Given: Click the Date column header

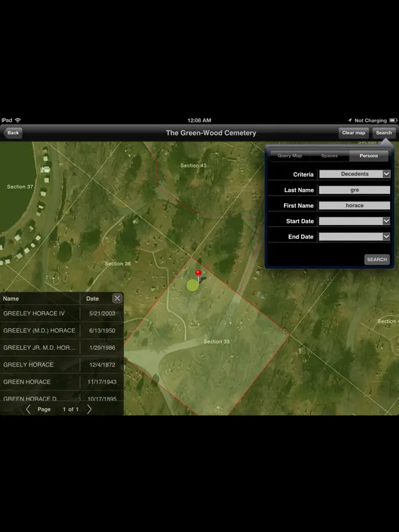Looking at the screenshot, I should (x=92, y=299).
